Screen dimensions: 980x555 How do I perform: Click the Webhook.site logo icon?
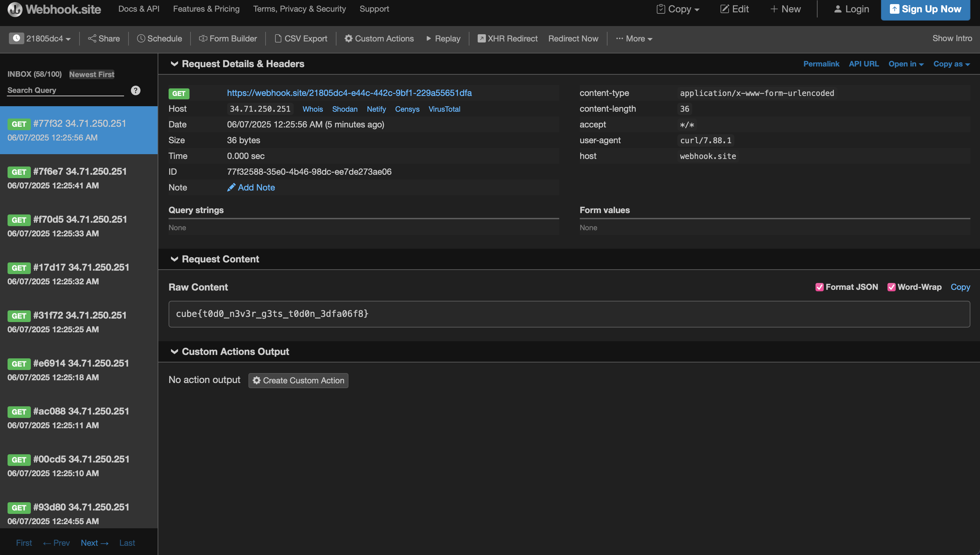coord(15,9)
